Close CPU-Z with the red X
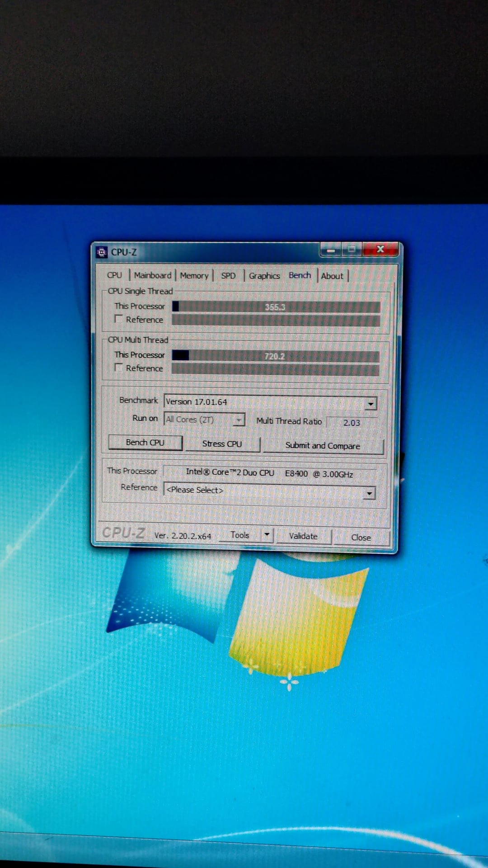 coord(380,249)
